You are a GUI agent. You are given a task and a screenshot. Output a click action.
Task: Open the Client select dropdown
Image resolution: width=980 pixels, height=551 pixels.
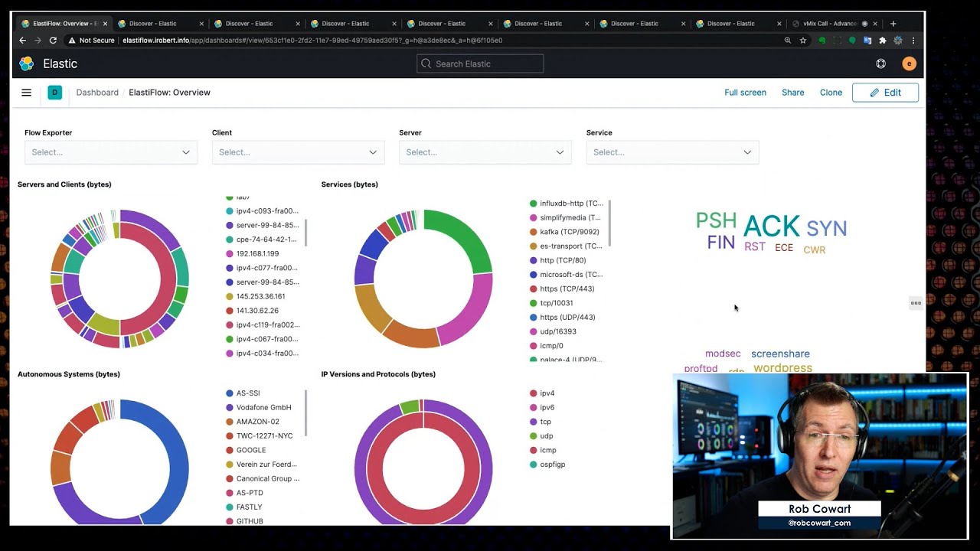pyautogui.click(x=298, y=152)
